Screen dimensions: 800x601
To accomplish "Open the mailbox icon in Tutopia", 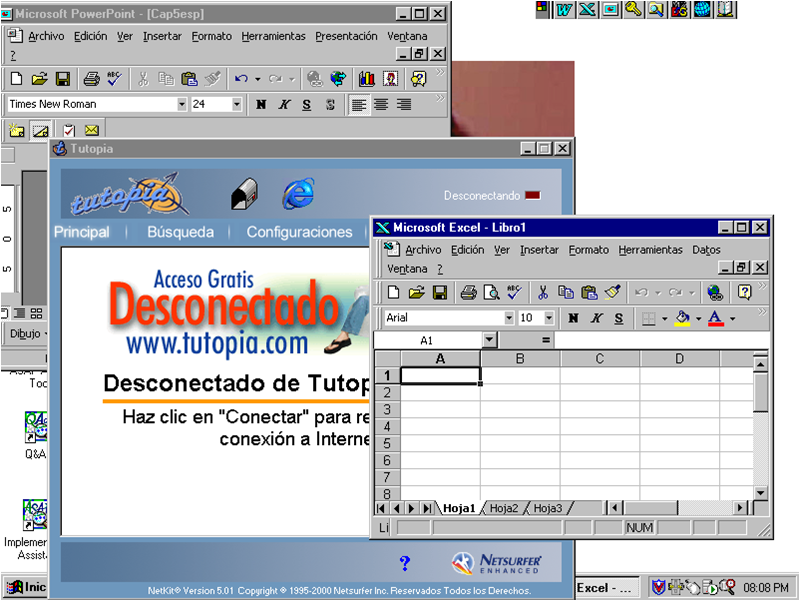I will (245, 194).
